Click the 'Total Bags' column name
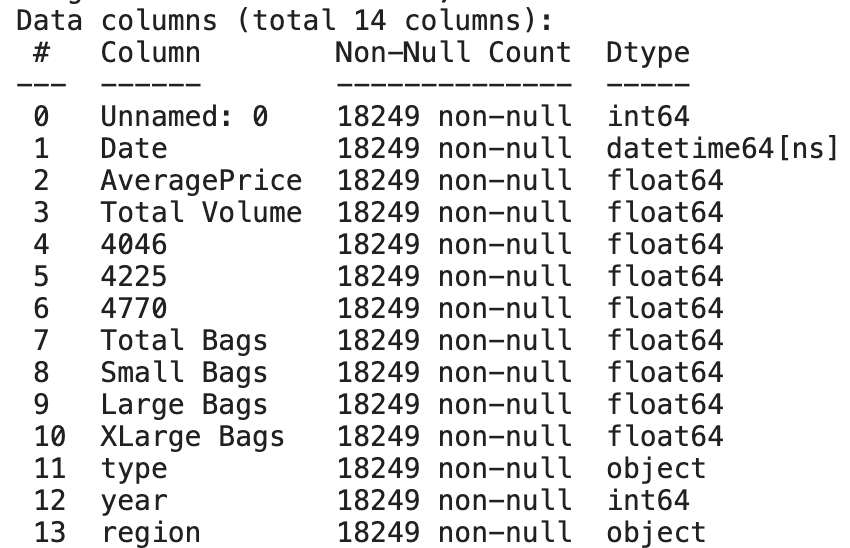 click(184, 341)
